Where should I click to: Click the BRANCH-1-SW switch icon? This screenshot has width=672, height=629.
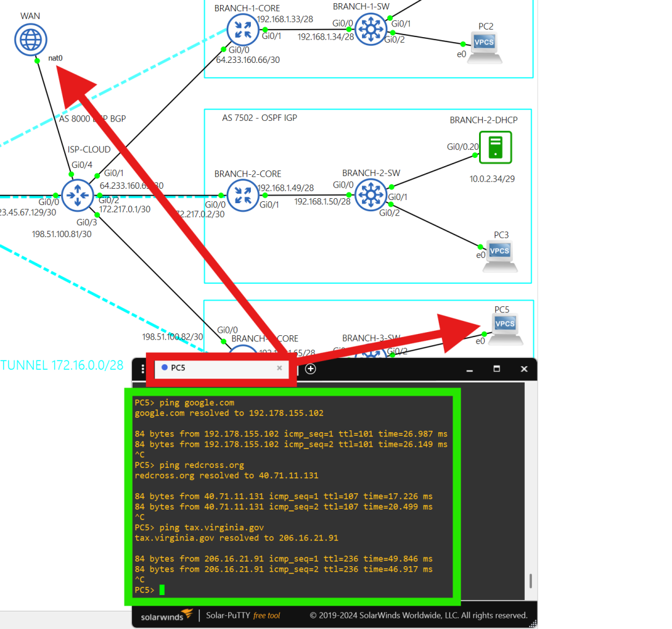click(x=370, y=28)
